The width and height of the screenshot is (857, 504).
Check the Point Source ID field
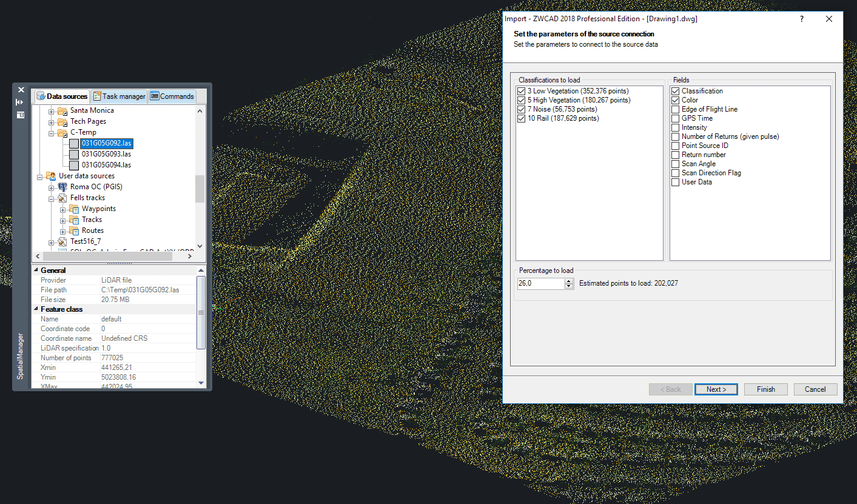675,146
